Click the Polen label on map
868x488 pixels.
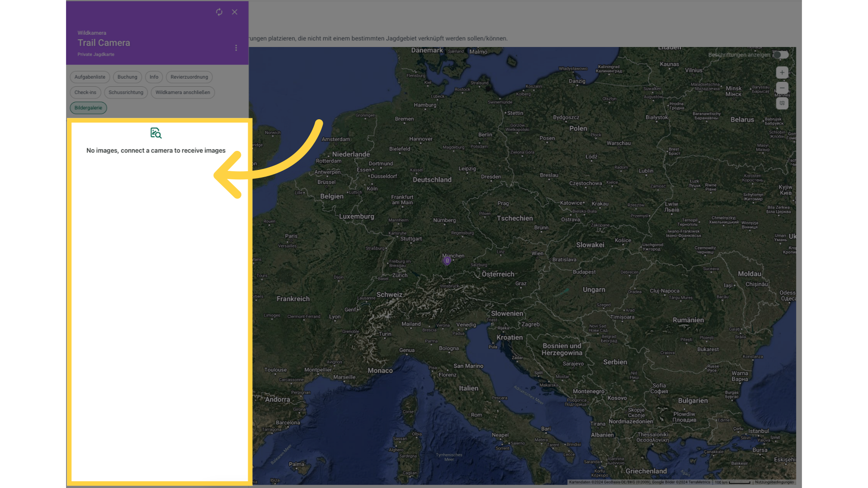[578, 129]
